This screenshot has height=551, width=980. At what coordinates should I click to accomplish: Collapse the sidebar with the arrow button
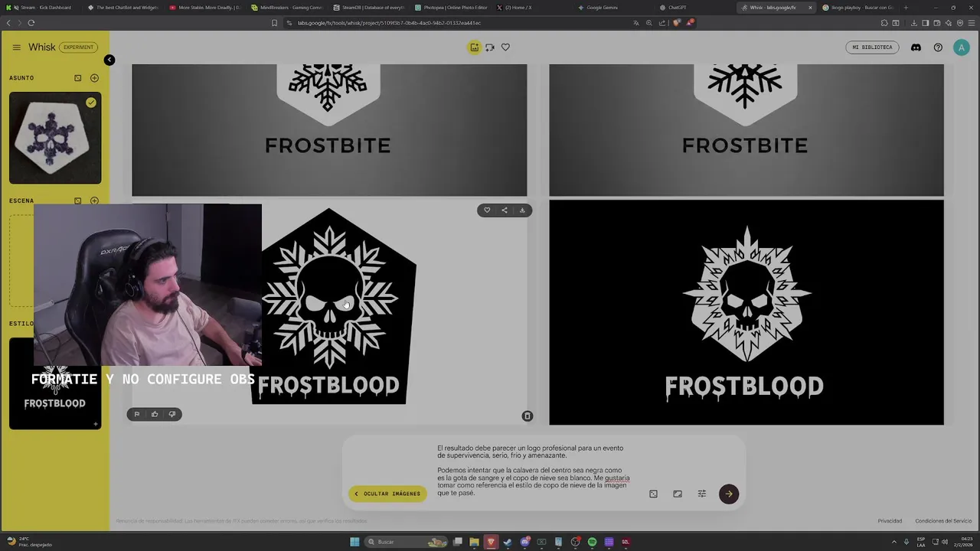109,60
